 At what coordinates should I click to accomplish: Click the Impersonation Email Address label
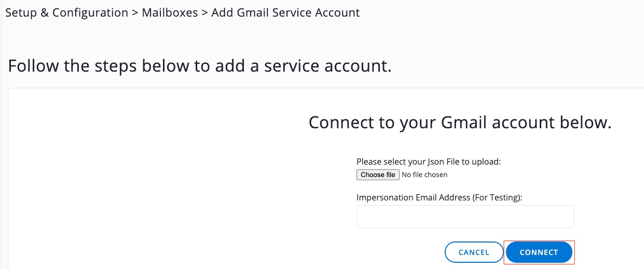439,197
